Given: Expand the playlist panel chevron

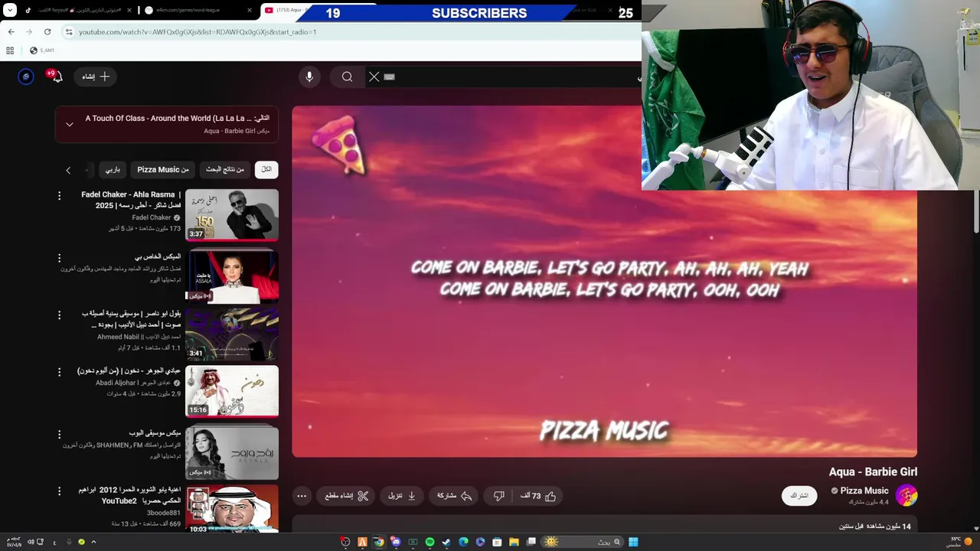Looking at the screenshot, I should coord(70,124).
